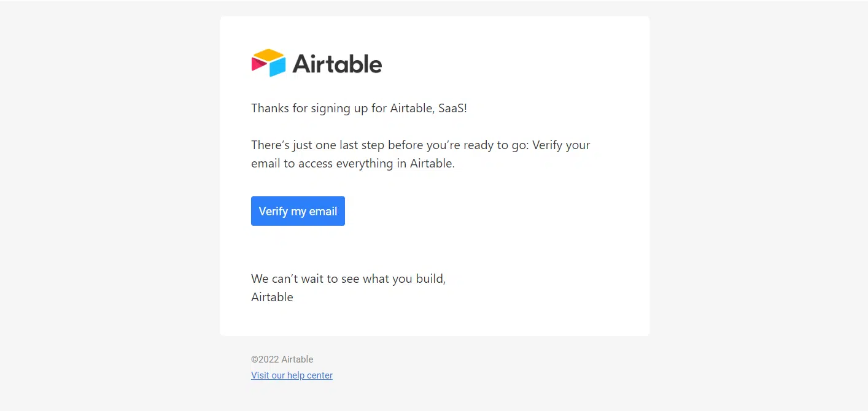Click the blue right face of Airtable logo
Screen dimensions: 868x411
[278, 66]
